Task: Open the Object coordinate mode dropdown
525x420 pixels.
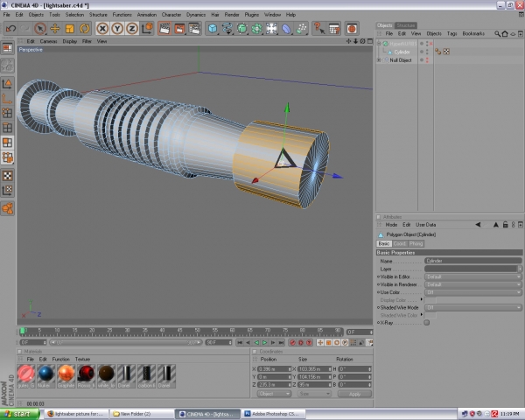Action: pos(274,394)
